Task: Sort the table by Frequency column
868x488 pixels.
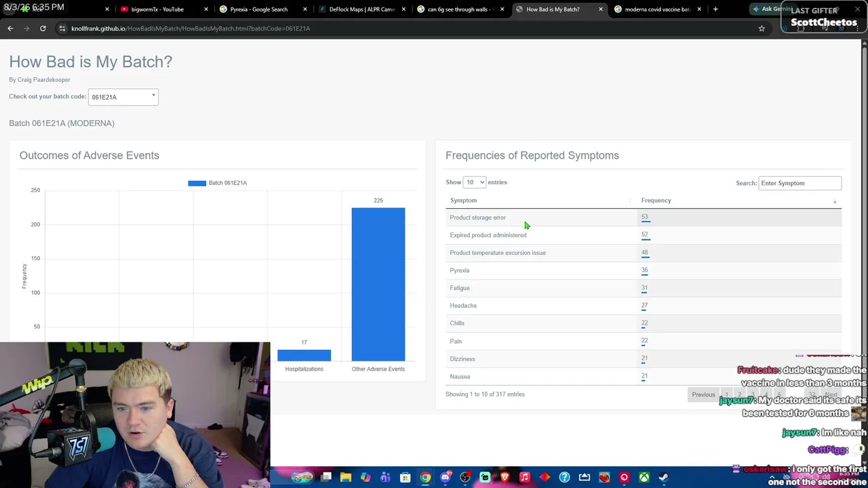Action: tap(739, 201)
